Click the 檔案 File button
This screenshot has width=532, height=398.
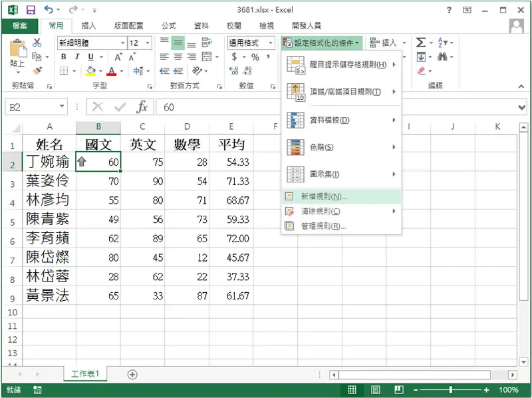pos(20,26)
